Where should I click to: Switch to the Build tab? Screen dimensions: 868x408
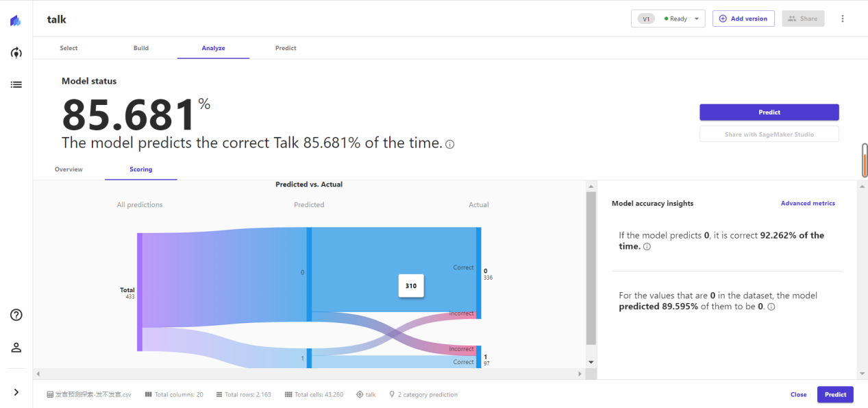pyautogui.click(x=141, y=48)
